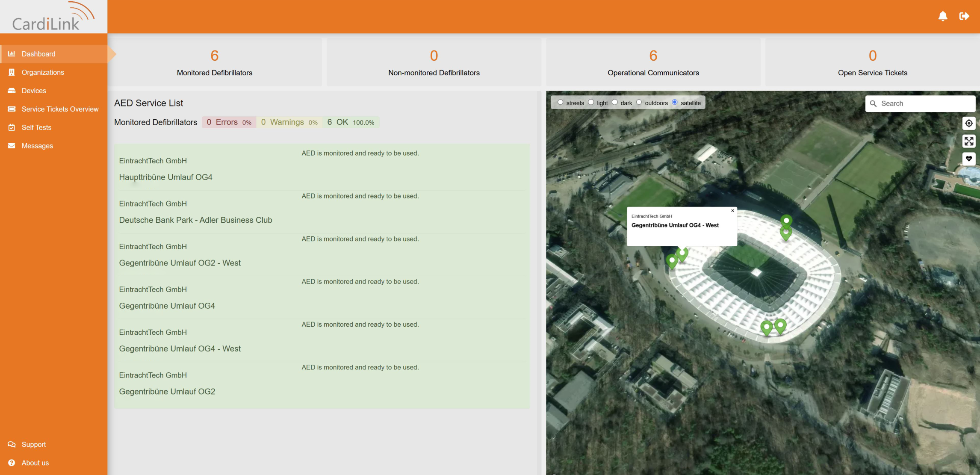This screenshot has width=980, height=475.
Task: Select the dark map style
Action: [x=614, y=102]
